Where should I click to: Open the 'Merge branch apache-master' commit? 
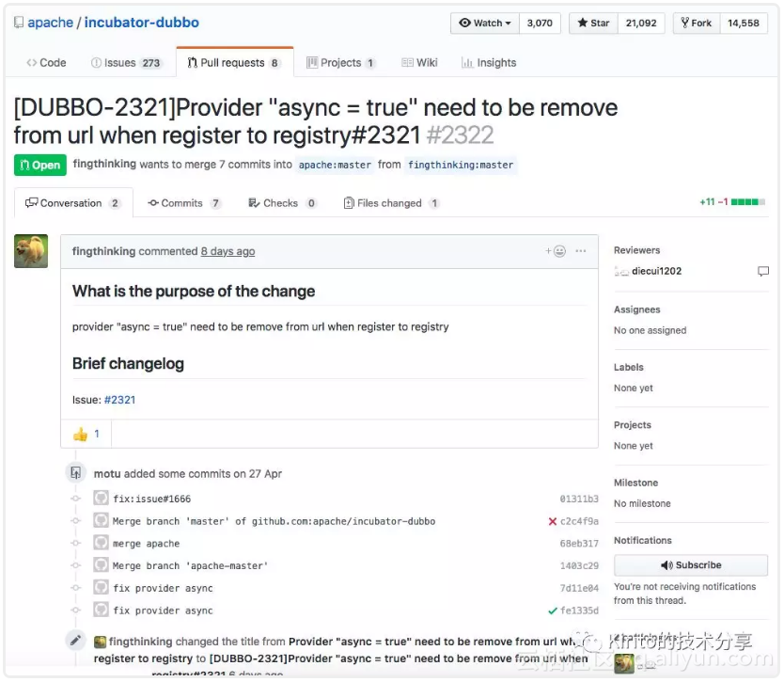click(191, 566)
